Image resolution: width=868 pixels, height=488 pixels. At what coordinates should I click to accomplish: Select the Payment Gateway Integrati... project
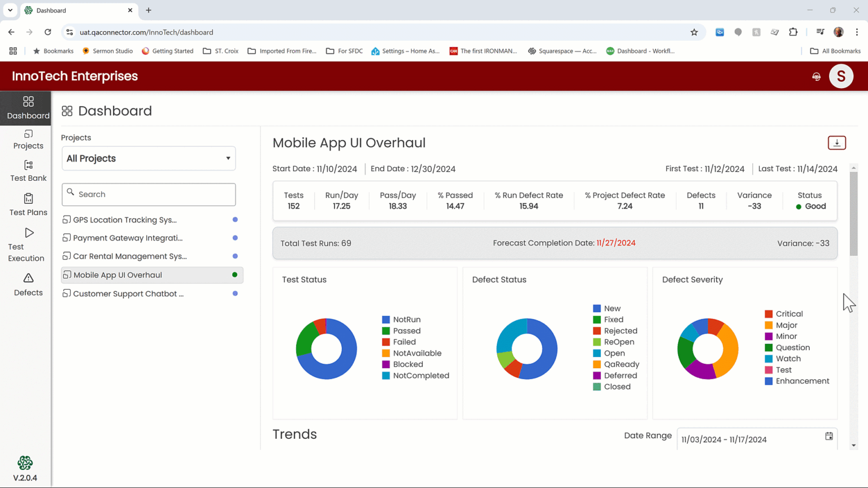(153, 238)
